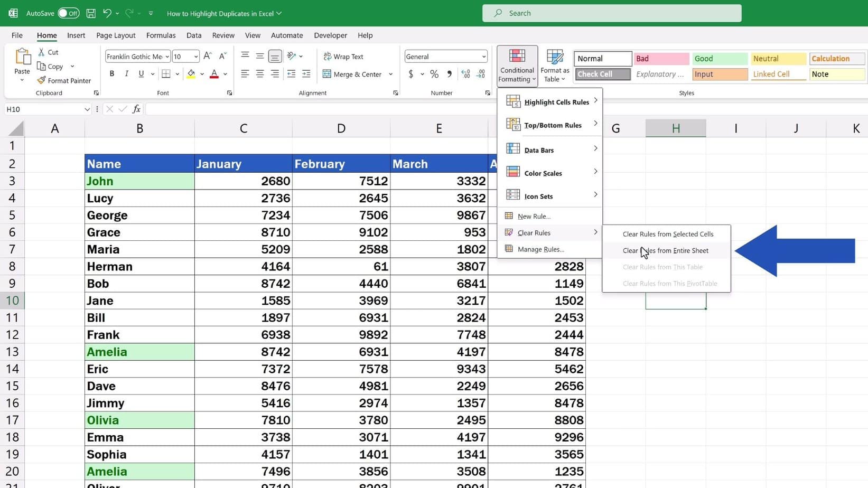
Task: Toggle bold formatting
Action: point(111,74)
